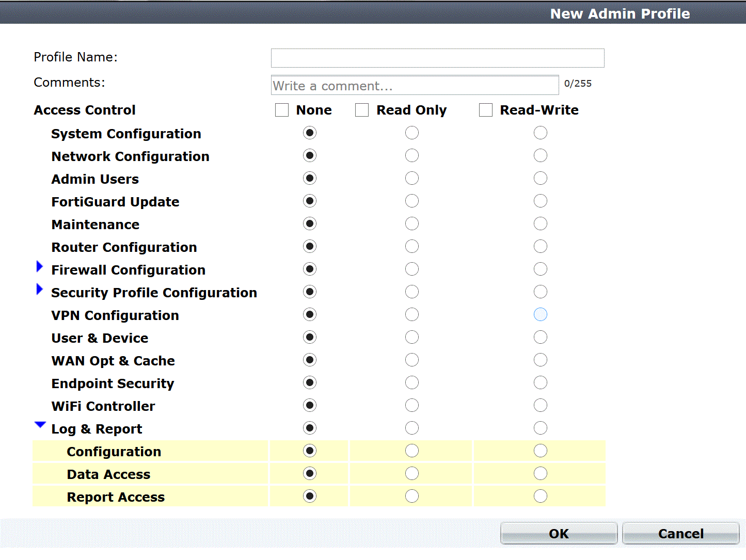Screen dimensions: 746x560
Task: Expand the Firewall Configuration section
Action: 40,267
